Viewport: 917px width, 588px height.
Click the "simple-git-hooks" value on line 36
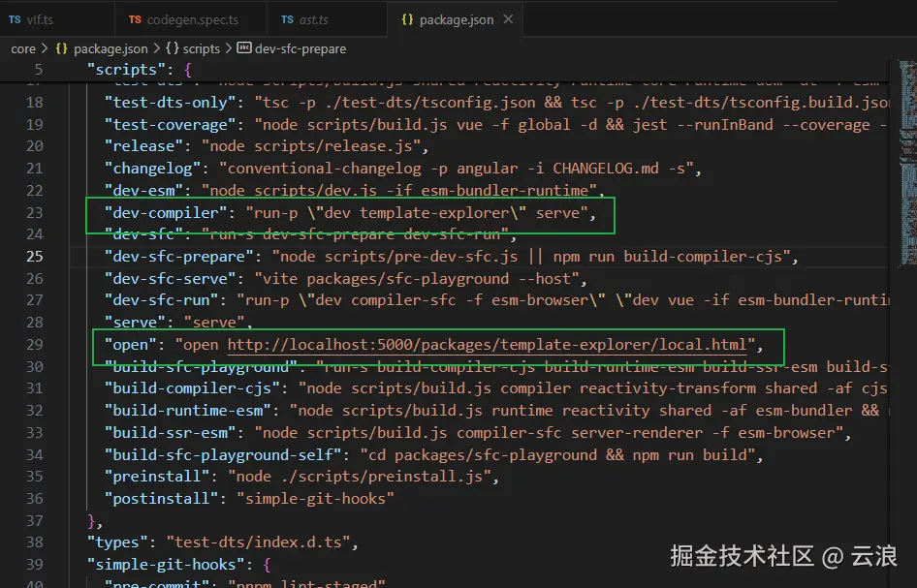pos(315,499)
